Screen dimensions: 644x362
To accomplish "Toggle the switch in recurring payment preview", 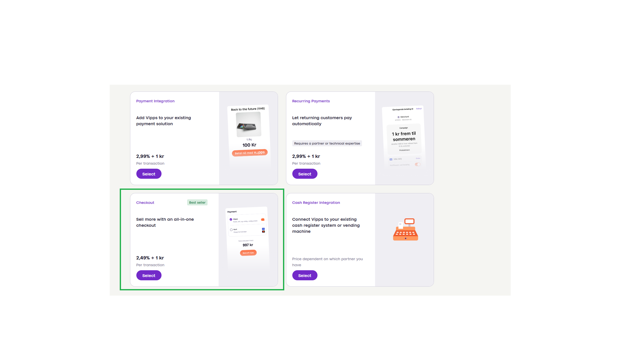I will click(418, 164).
